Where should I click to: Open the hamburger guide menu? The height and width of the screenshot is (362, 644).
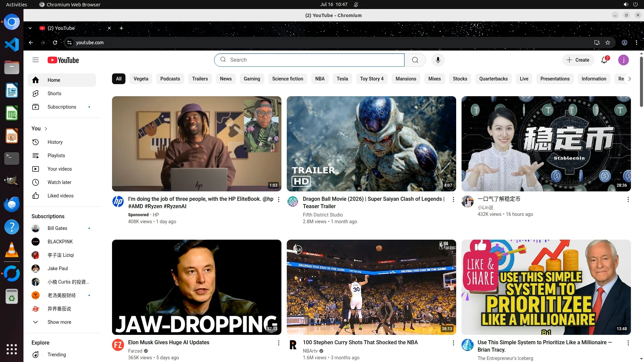(36, 60)
